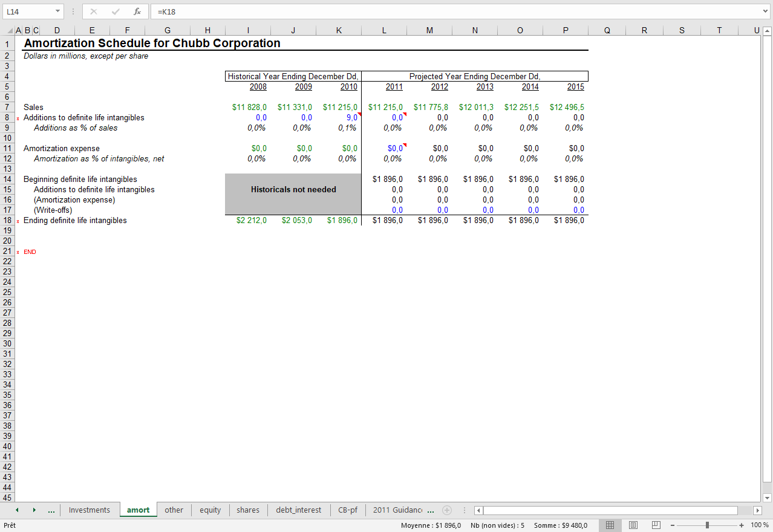Select column P header
This screenshot has height=532, width=773.
pos(566,30)
